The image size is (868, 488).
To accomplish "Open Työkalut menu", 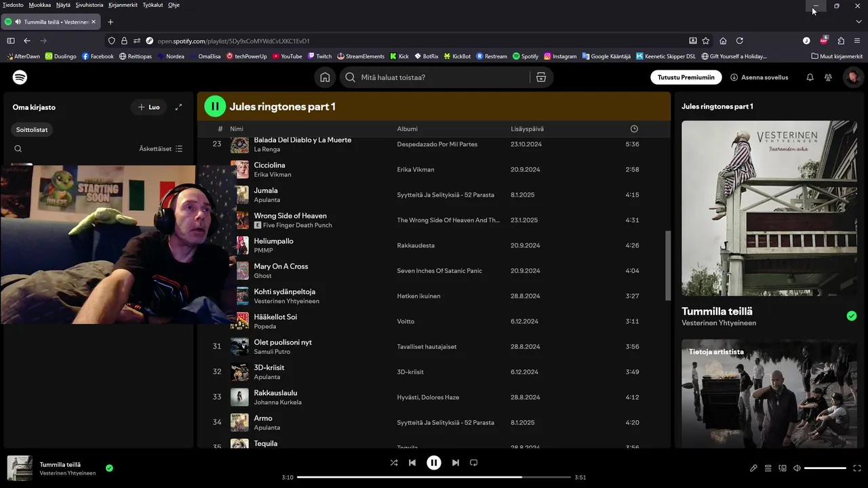I will 153,5.
